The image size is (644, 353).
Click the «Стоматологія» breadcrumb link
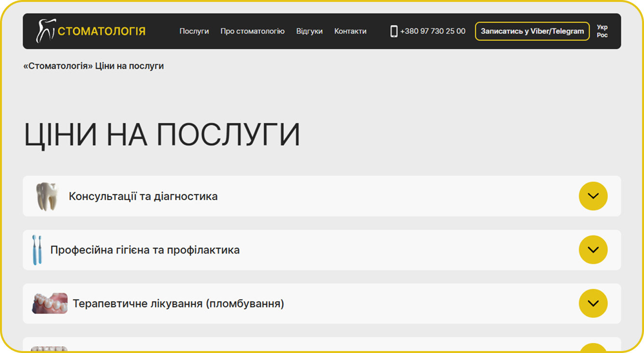[x=58, y=66]
